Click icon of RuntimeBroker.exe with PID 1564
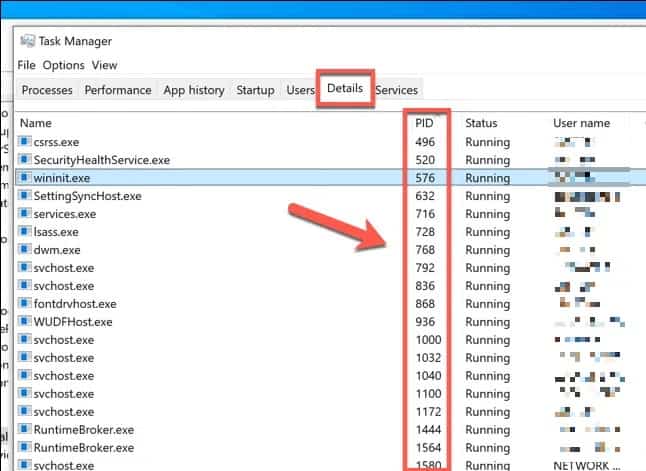The height and width of the screenshot is (471, 646). click(24, 447)
